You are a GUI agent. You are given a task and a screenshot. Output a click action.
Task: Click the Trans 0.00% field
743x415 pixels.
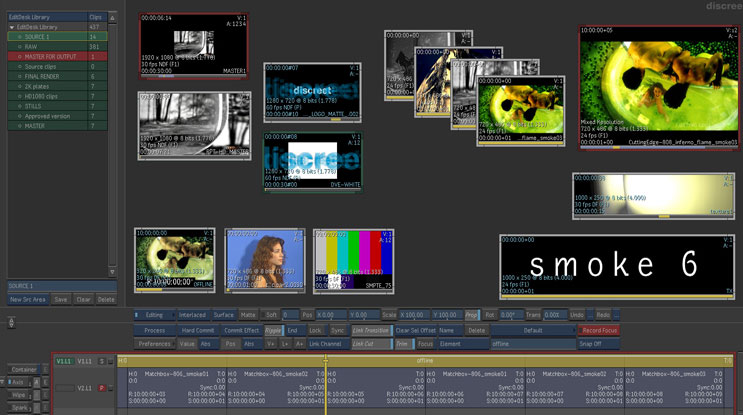[x=555, y=315]
